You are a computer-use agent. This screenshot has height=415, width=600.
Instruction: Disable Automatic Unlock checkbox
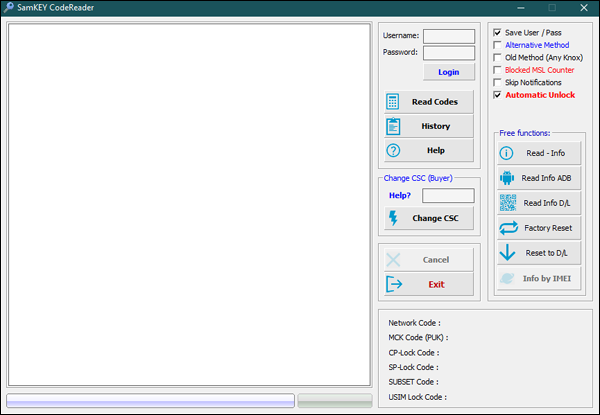497,95
